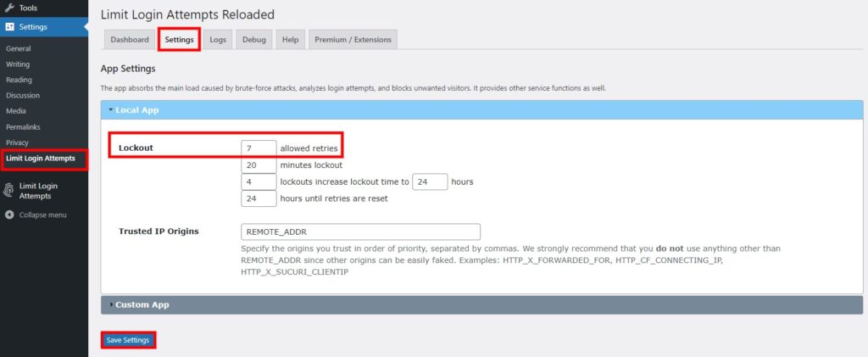Collapse the Local App section
The width and height of the screenshot is (868, 357).
pyautogui.click(x=481, y=110)
